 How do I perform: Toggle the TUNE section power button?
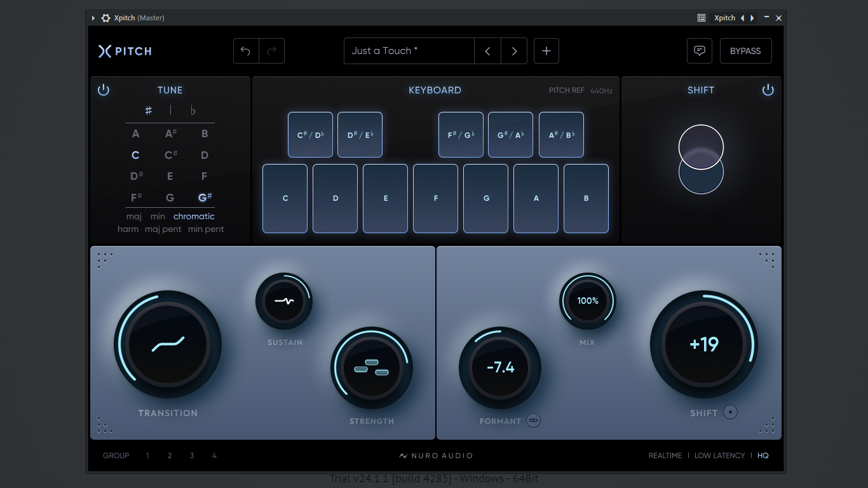point(104,90)
